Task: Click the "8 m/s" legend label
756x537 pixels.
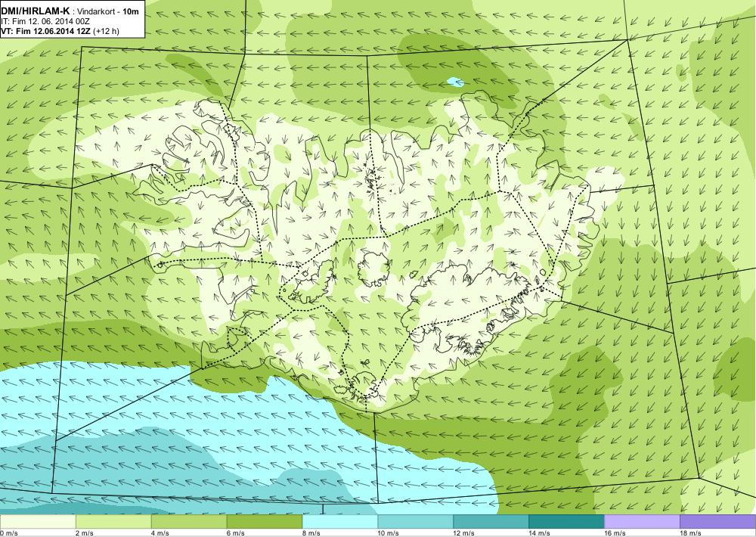Action: [311, 533]
